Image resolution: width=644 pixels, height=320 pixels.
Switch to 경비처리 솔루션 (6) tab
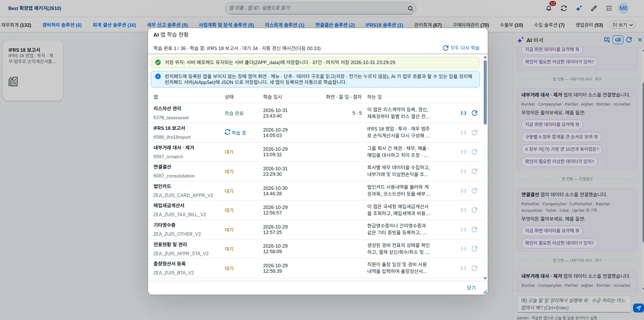62,25
